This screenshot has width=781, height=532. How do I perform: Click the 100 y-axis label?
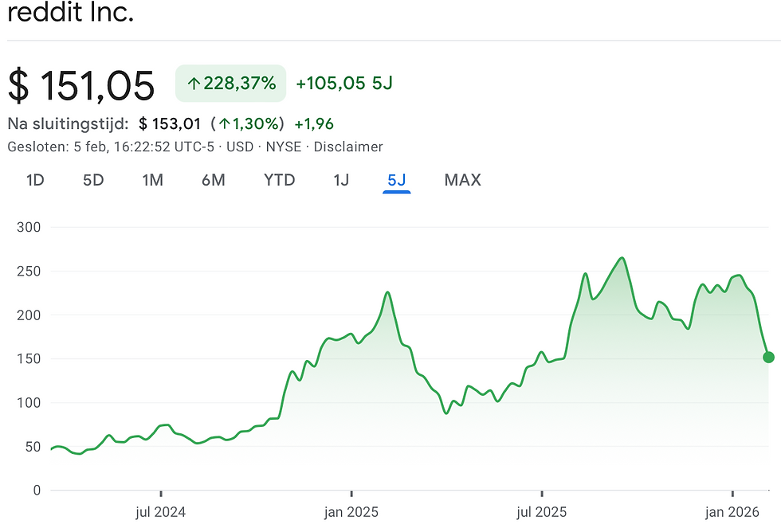point(29,403)
